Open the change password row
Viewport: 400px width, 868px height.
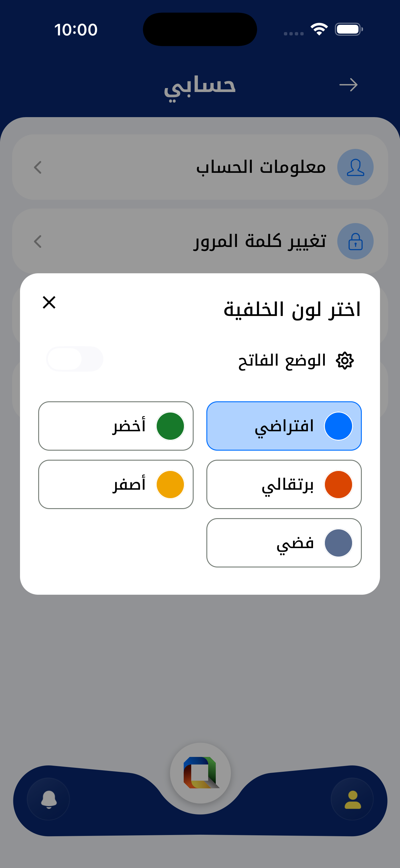pyautogui.click(x=200, y=241)
